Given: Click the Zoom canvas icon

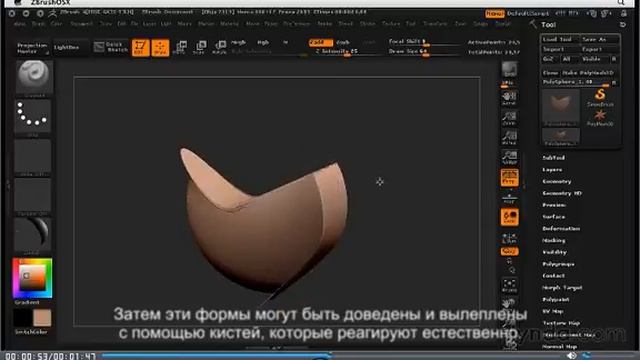Looking at the screenshot, I should tap(509, 118).
